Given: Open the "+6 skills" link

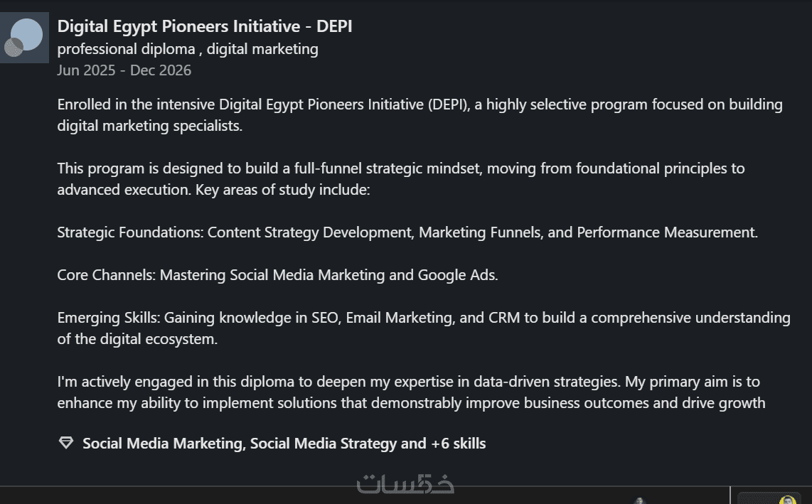Looking at the screenshot, I should coord(458,444).
